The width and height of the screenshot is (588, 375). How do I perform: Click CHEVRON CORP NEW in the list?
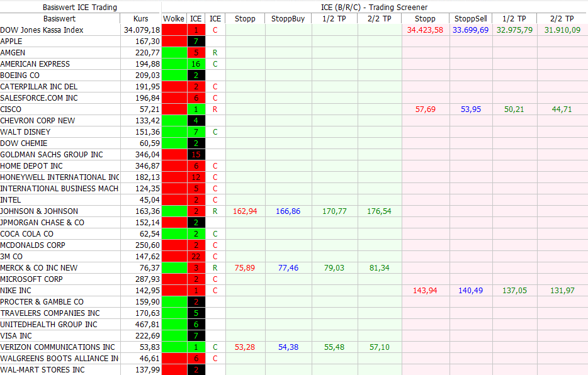point(38,121)
